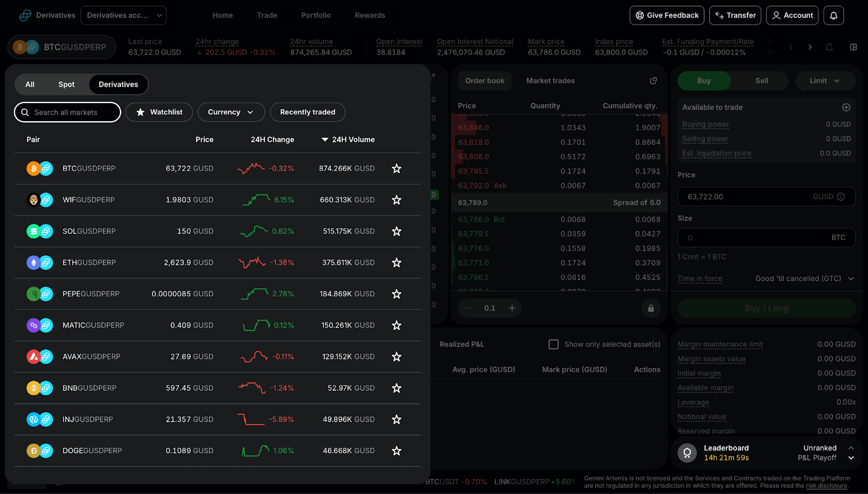Click the Gemini logo icon top left
Image resolution: width=868 pixels, height=494 pixels.
click(24, 15)
